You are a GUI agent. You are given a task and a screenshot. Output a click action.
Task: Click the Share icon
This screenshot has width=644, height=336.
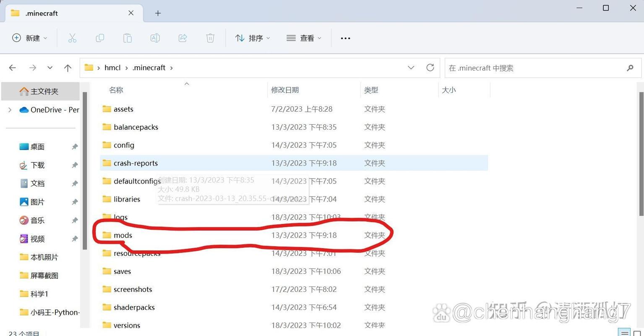coord(183,38)
